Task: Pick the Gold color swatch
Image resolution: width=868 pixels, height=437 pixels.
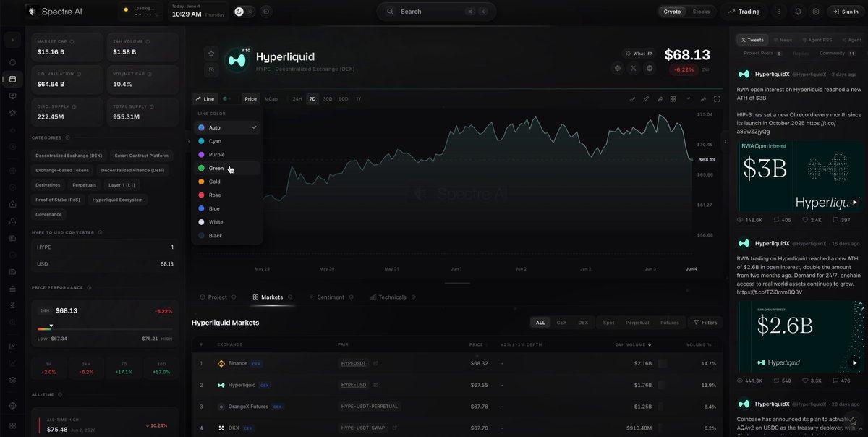Action: pos(201,182)
